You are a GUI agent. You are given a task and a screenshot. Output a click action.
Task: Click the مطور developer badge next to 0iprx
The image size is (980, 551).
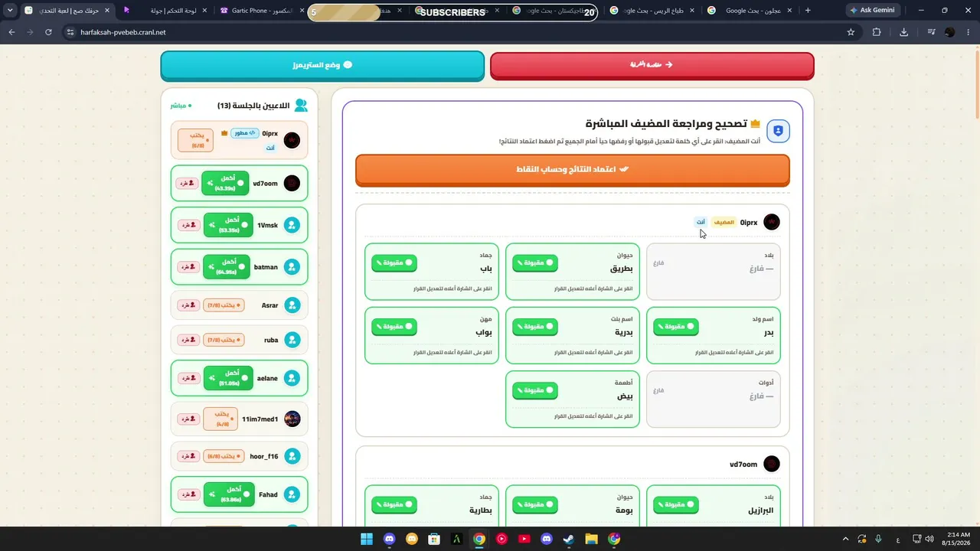(x=245, y=133)
